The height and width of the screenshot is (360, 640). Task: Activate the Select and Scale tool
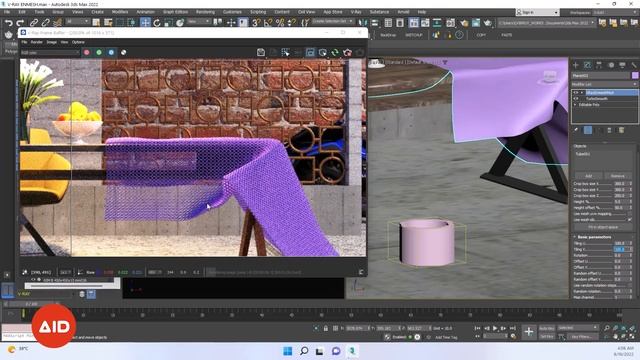point(168,22)
